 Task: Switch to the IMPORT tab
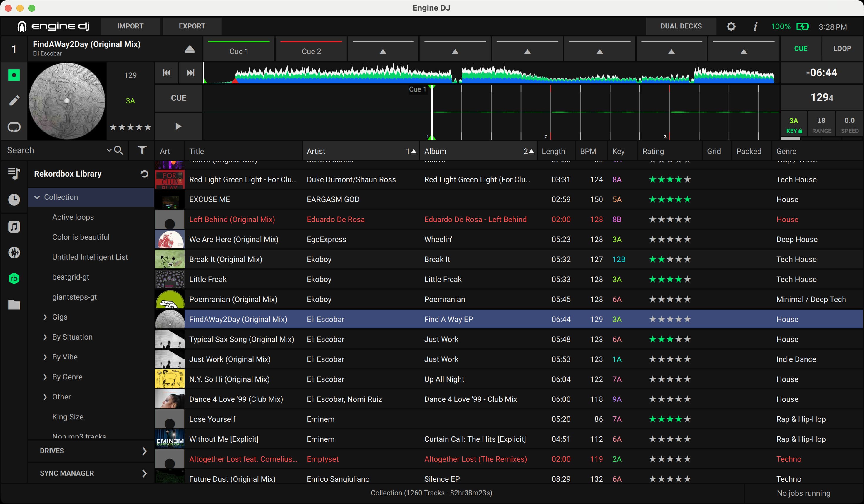130,26
